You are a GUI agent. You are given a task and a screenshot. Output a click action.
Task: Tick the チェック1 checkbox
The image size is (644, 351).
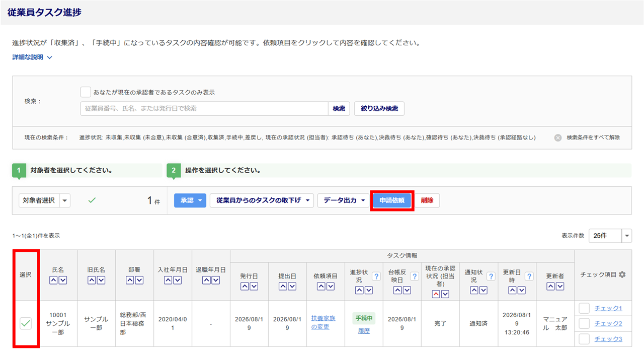584,308
